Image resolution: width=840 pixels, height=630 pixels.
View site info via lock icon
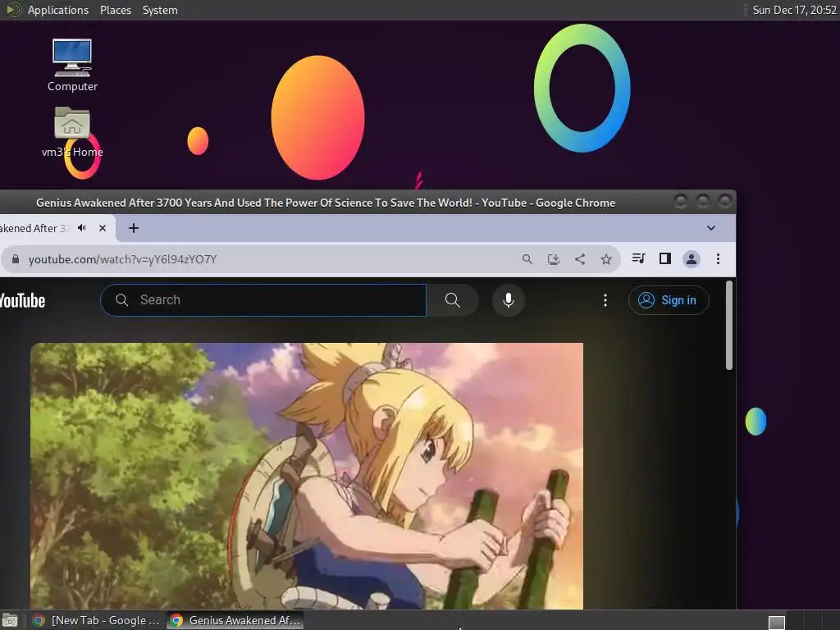pyautogui.click(x=16, y=259)
